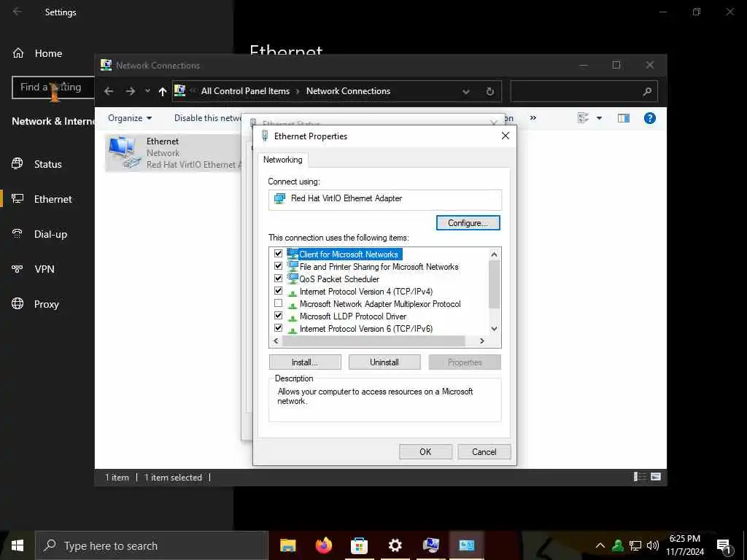Open Proxy page in Settings
Viewport: 747px width, 560px height.
(x=47, y=304)
